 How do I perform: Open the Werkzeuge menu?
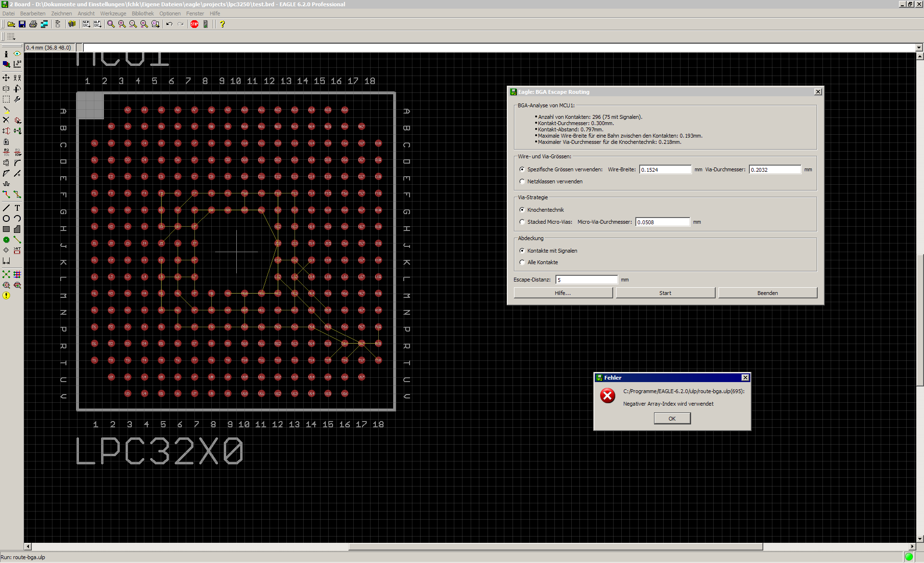pyautogui.click(x=113, y=13)
